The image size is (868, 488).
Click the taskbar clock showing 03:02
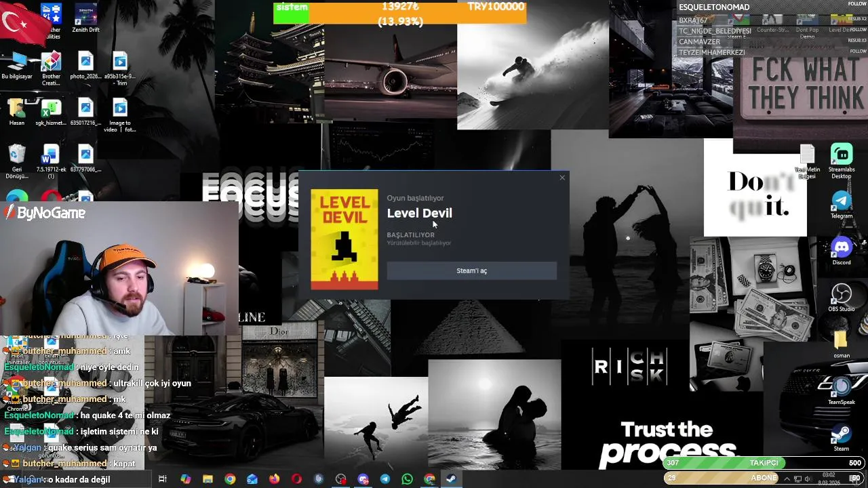pos(829,479)
